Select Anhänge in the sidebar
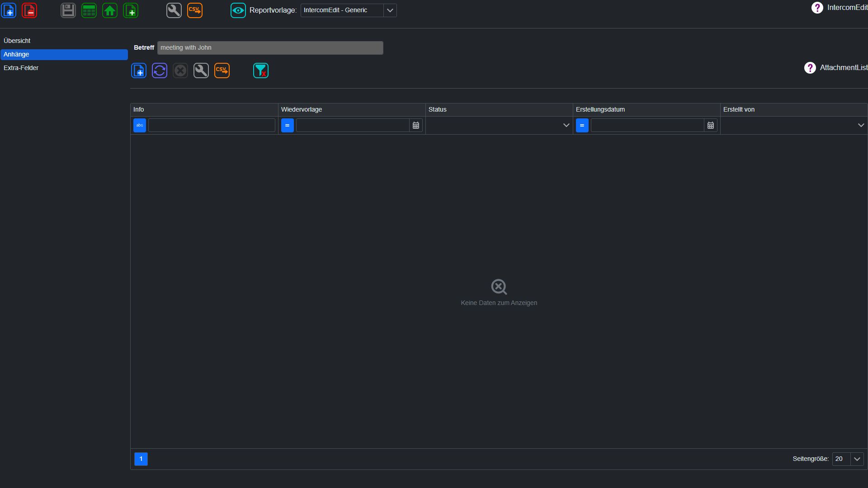Image resolution: width=868 pixels, height=488 pixels. 64,54
